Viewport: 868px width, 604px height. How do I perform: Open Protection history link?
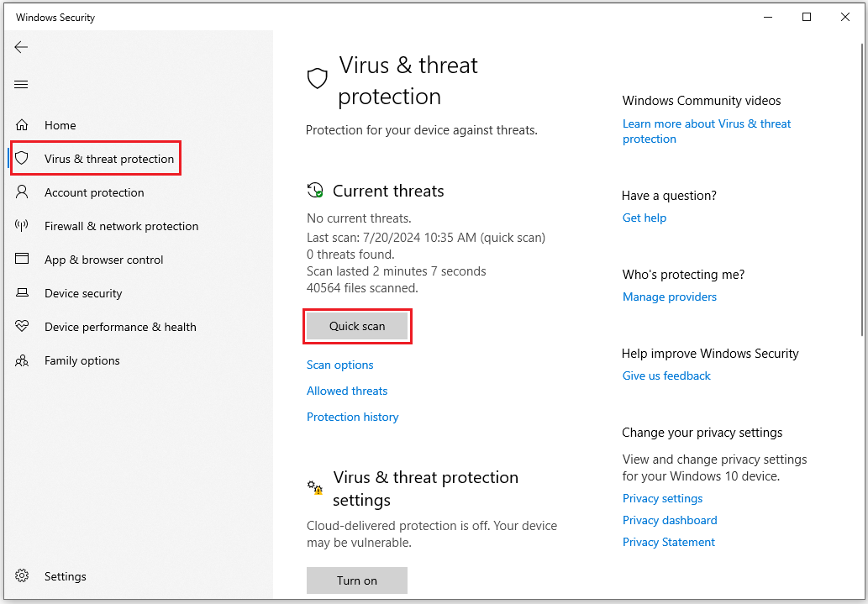[x=353, y=417]
